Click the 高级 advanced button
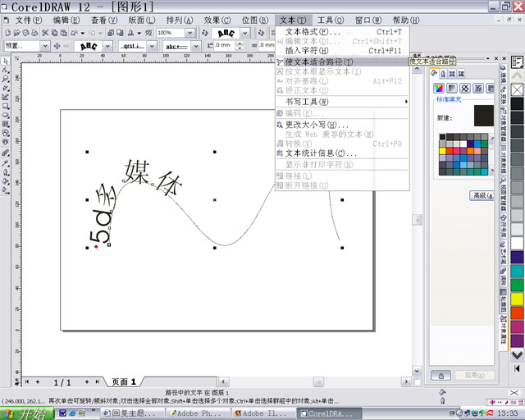Screen dimensions: 525x420 (x=482, y=195)
